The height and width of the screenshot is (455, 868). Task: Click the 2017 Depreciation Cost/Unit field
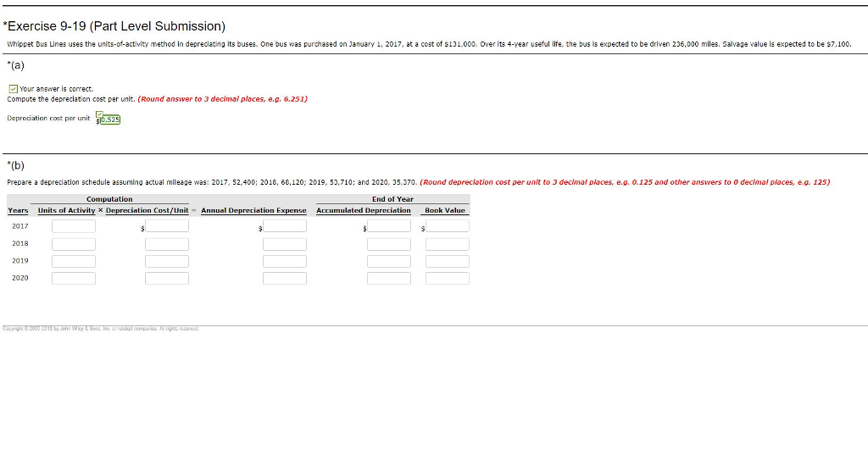click(x=167, y=226)
